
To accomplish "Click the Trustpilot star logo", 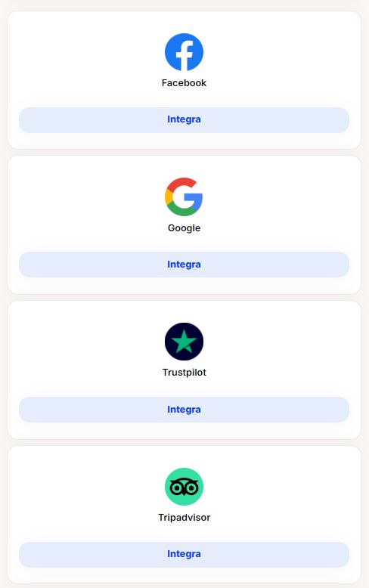I will [184, 342].
